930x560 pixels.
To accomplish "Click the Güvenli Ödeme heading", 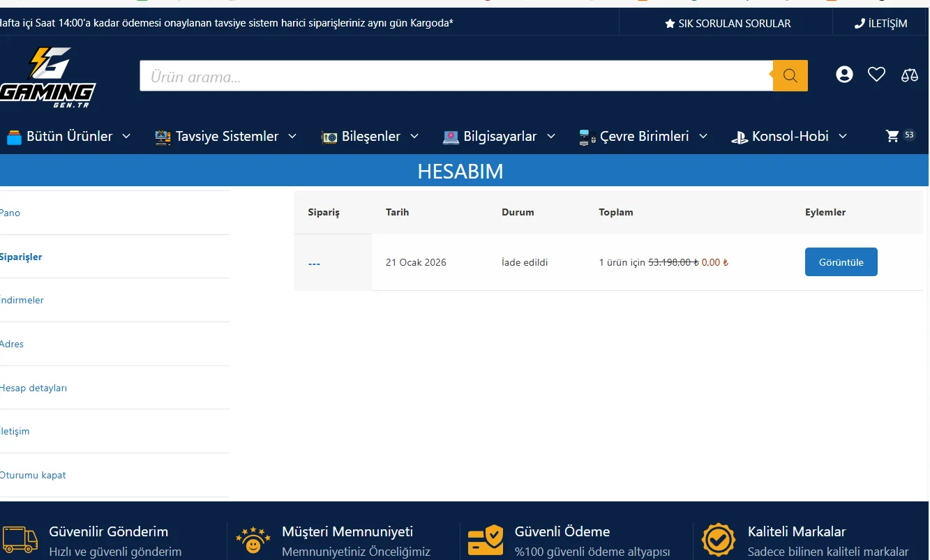I will coord(562,531).
